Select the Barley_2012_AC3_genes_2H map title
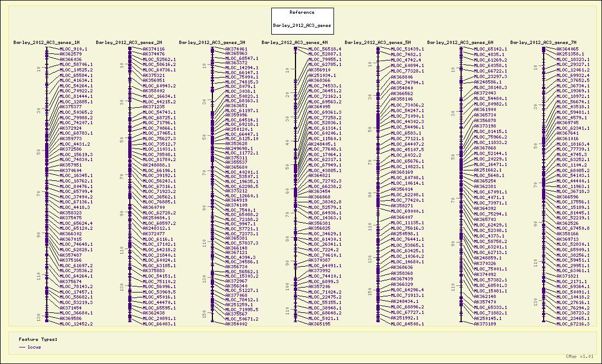Image resolution: width=602 pixels, height=364 pixels. tap(129, 42)
